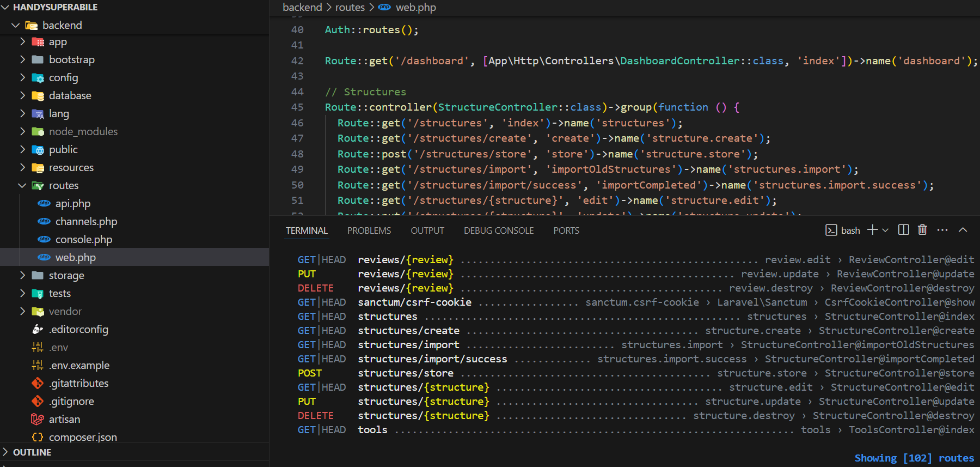
Task: Click the node_modules folder icon
Action: click(38, 132)
